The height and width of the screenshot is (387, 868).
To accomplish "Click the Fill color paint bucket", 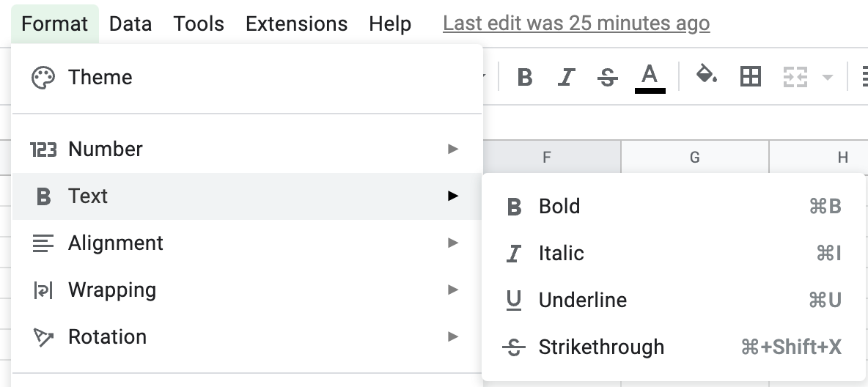I will 707,75.
